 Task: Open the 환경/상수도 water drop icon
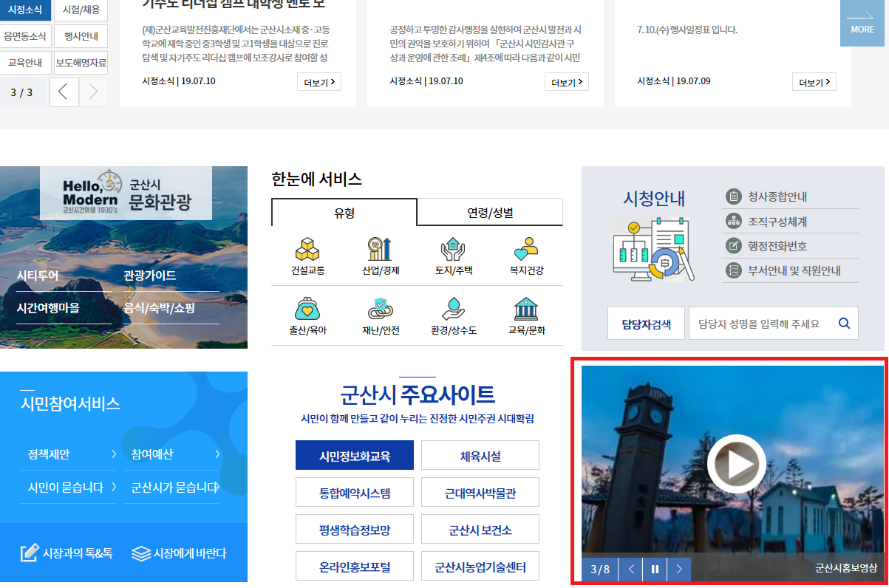[x=453, y=309]
